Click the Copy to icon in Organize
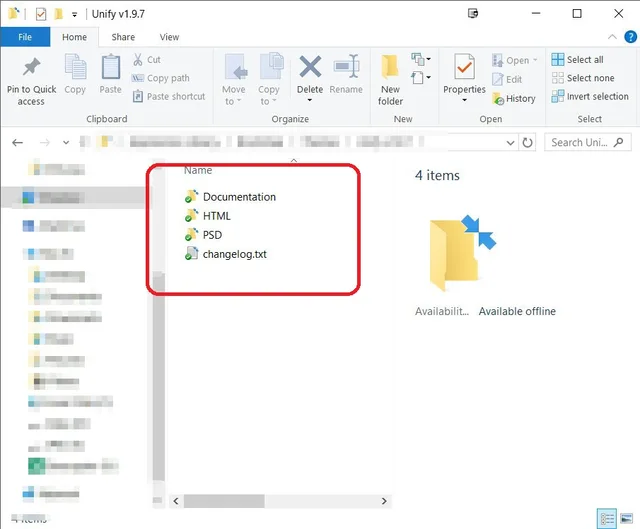 point(271,65)
